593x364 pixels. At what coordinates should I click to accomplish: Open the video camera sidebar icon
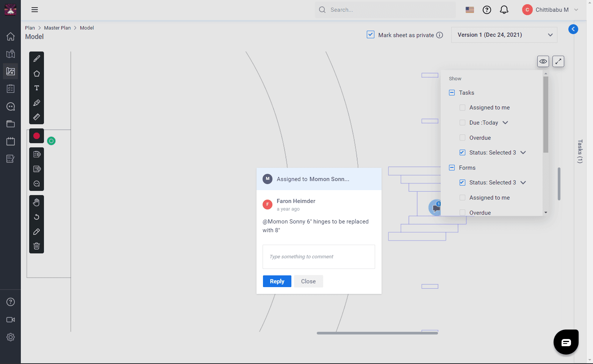click(x=11, y=320)
